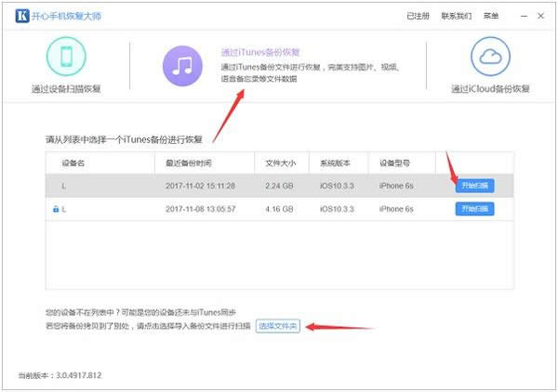
Task: Open 联系我们 in the title bar
Action: 456,16
